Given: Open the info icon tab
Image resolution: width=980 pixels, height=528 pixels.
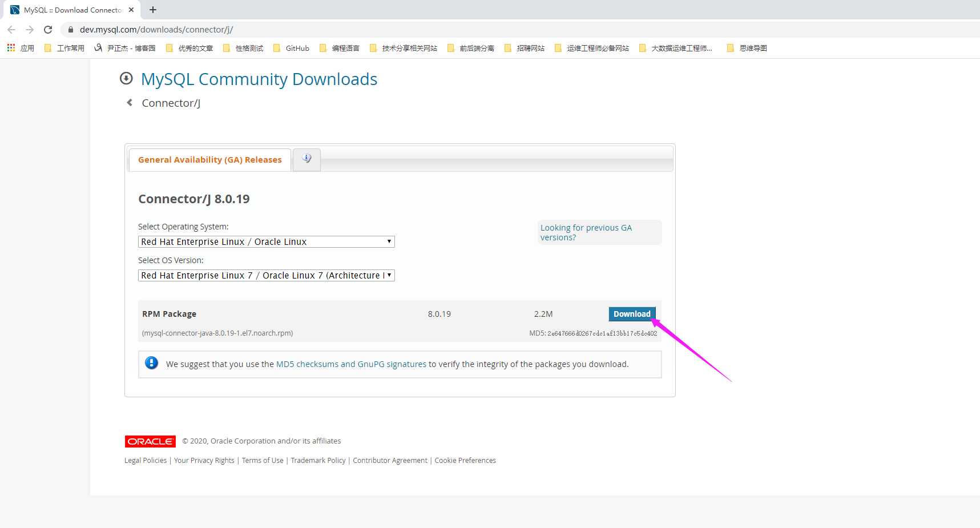Looking at the screenshot, I should (306, 159).
